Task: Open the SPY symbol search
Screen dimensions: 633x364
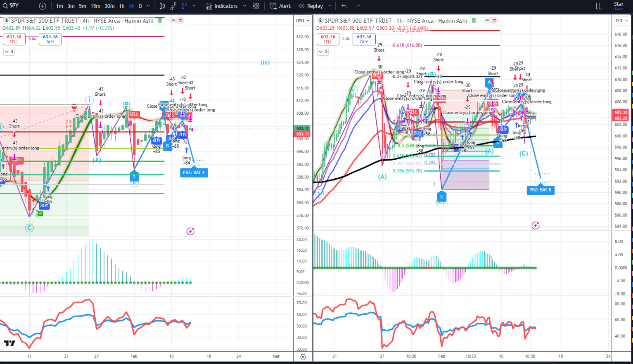Action: pos(11,6)
